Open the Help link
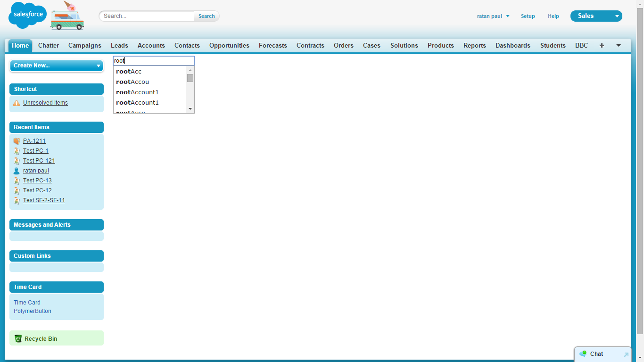644x362 pixels. point(553,16)
